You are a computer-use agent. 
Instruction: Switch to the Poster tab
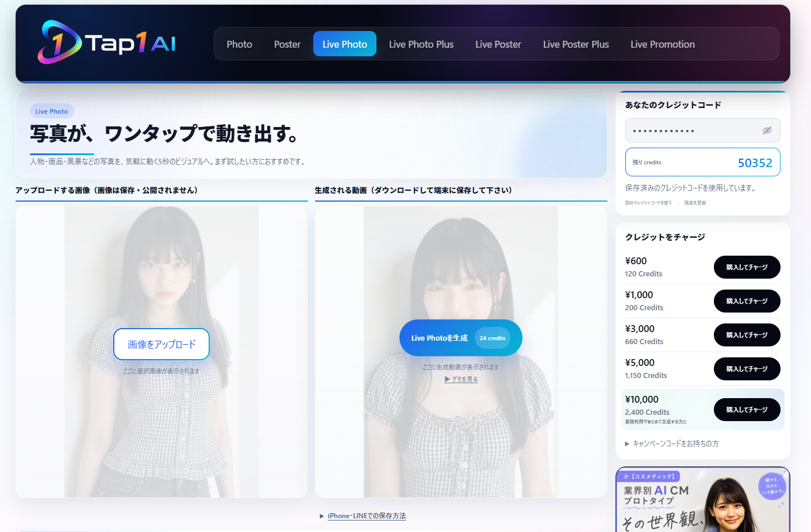point(287,44)
